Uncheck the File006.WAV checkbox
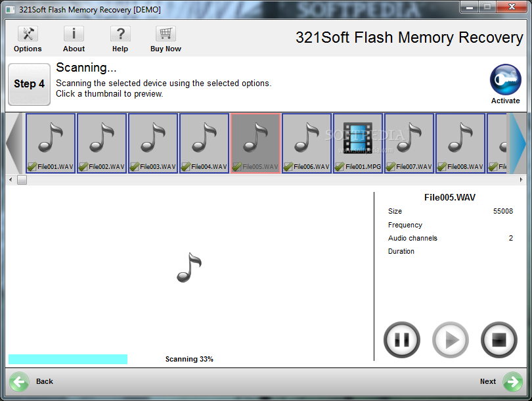Screen dimensions: 532x401 288,167
